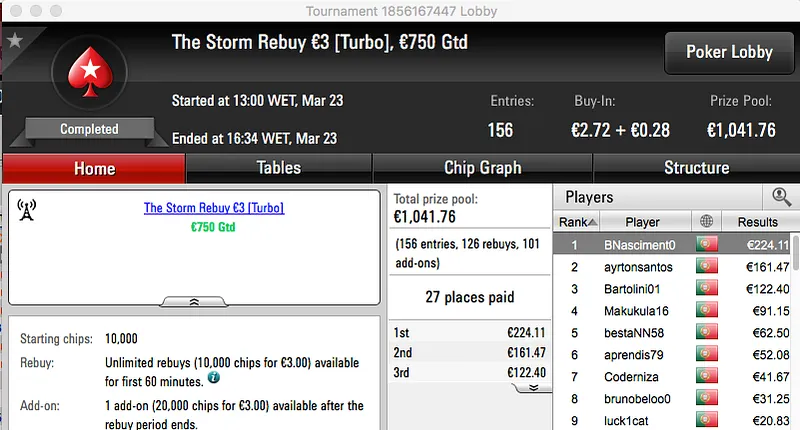This screenshot has height=430, width=800.
Task: Click the broadcast antenna icon
Action: tap(28, 210)
